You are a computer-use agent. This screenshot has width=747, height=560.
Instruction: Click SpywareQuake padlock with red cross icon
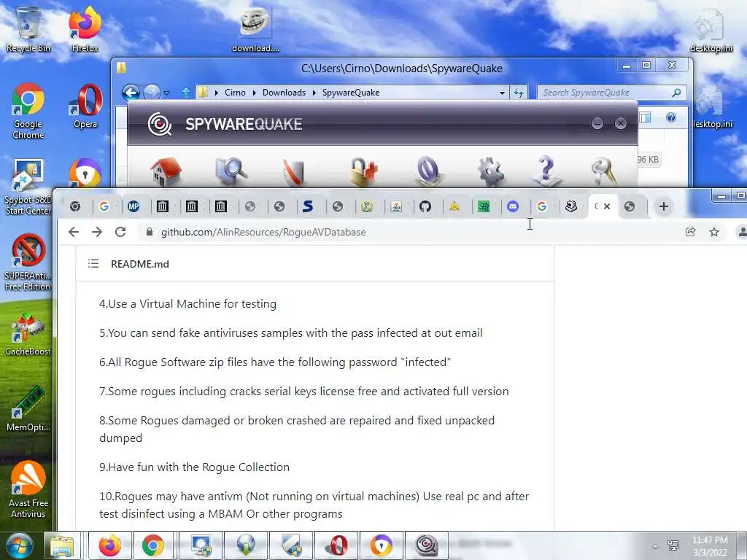[363, 172]
